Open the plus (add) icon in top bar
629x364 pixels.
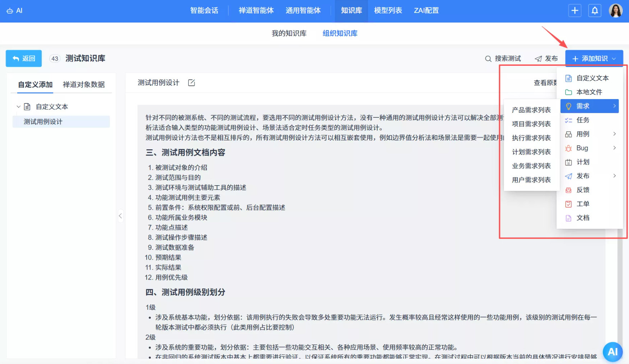[x=575, y=10]
